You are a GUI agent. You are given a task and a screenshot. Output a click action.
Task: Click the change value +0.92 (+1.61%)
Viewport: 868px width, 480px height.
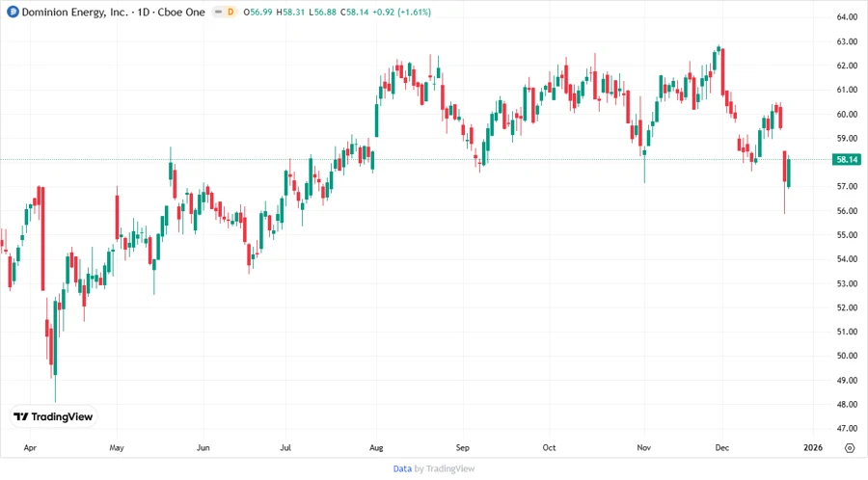tap(401, 12)
